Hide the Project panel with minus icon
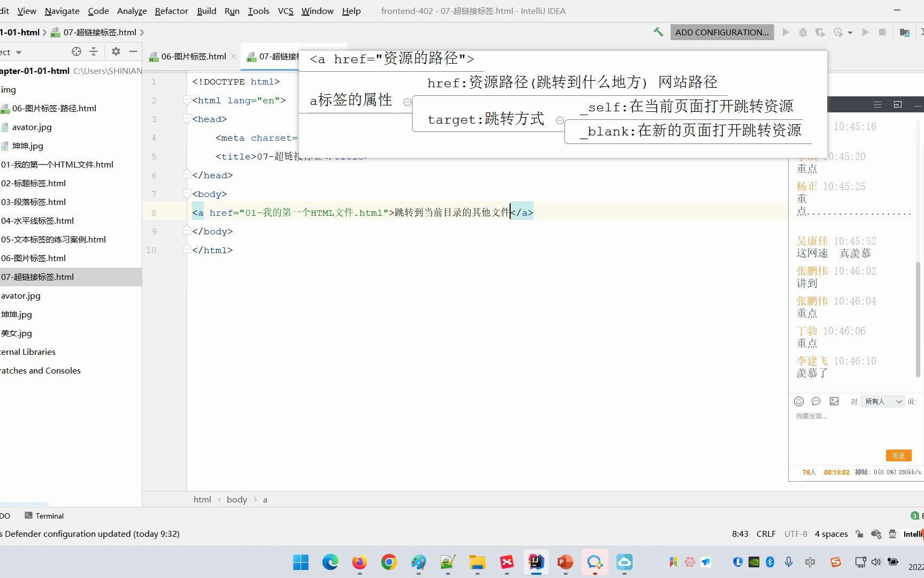Image resolution: width=924 pixels, height=578 pixels. [x=133, y=51]
